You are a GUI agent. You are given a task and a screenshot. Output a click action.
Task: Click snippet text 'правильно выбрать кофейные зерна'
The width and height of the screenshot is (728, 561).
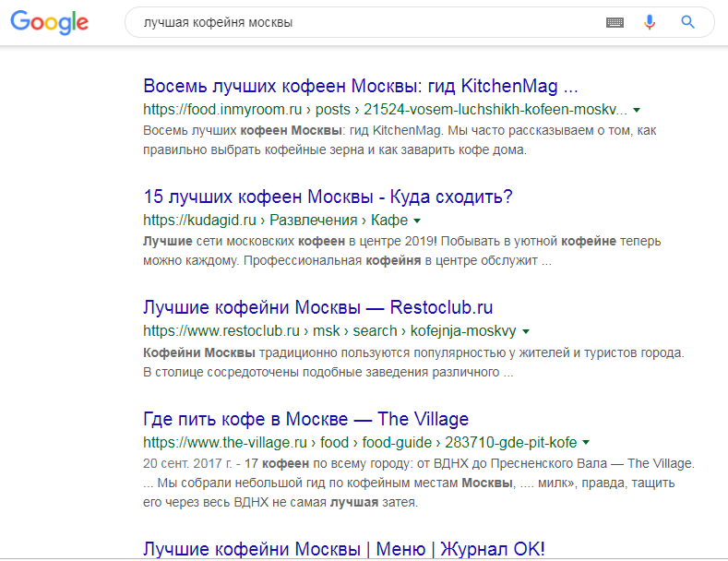pos(254,150)
